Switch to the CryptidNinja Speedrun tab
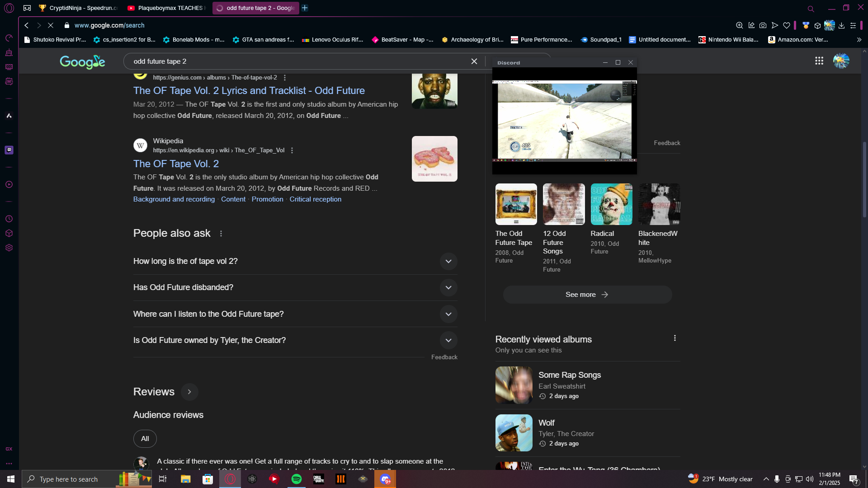Screen dimensions: 868x488 pyautogui.click(x=79, y=8)
